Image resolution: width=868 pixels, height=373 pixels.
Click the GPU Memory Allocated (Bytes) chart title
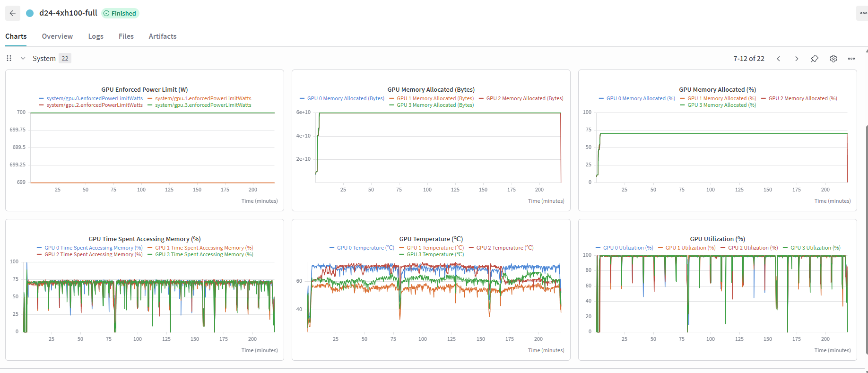click(431, 89)
